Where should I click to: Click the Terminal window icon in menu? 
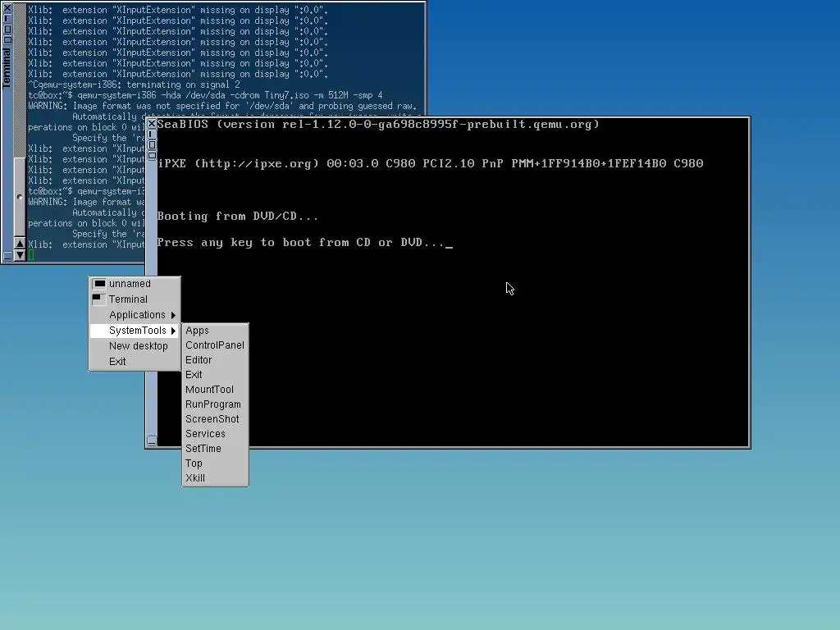point(99,299)
